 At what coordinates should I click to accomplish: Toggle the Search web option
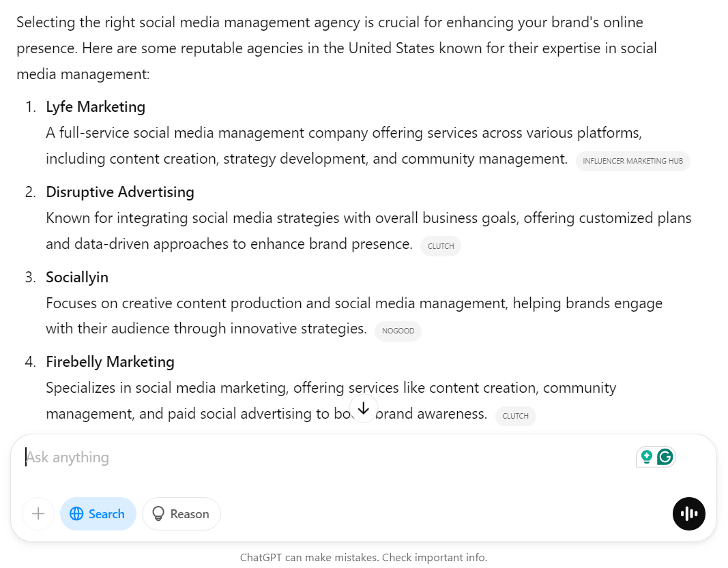98,514
